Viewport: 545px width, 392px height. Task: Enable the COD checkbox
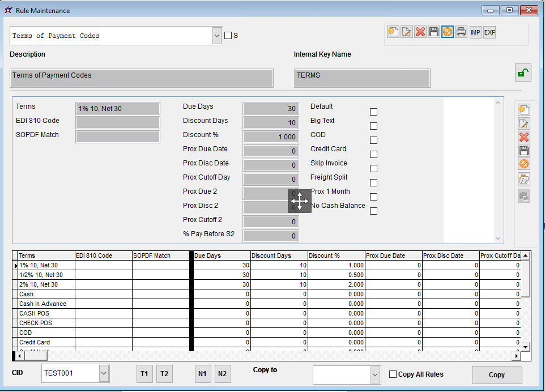[373, 140]
